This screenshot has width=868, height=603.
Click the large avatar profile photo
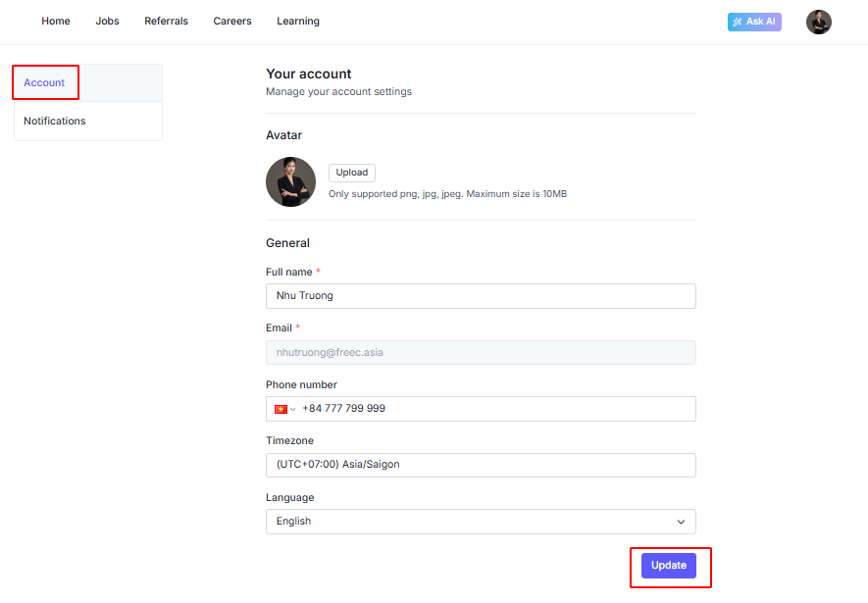[290, 182]
